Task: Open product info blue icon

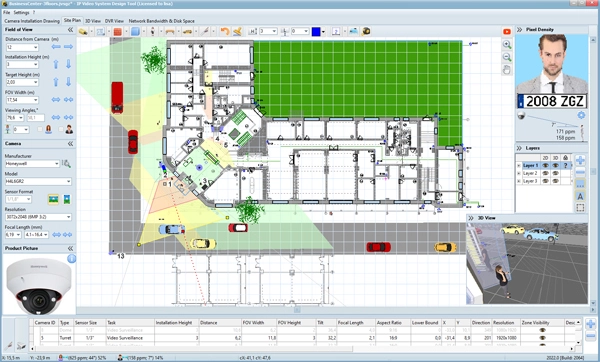Action: (72, 259)
